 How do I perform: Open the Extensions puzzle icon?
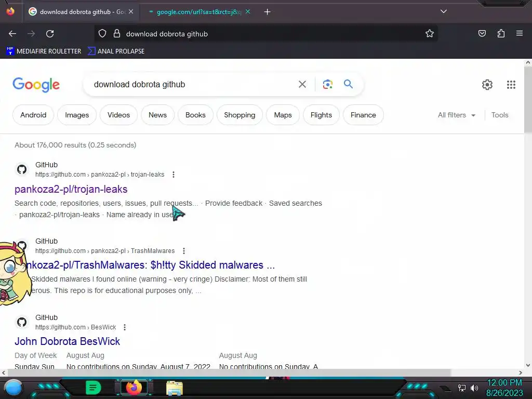click(501, 34)
